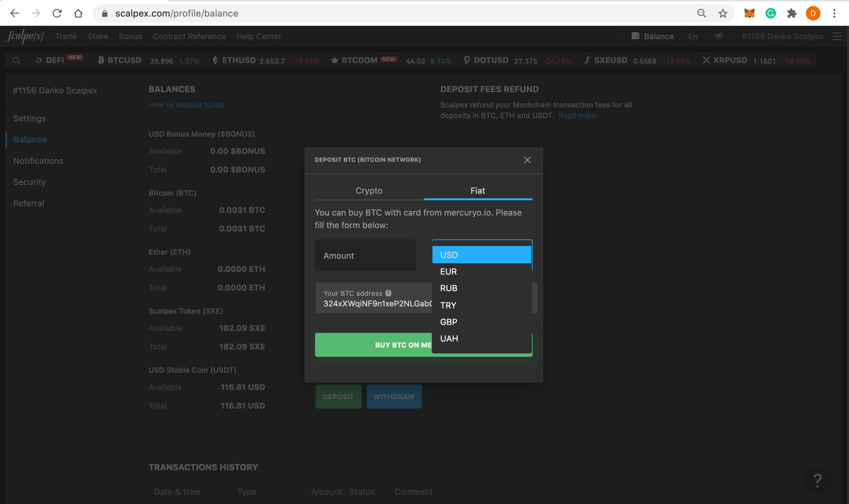Image resolution: width=849 pixels, height=504 pixels.
Task: Open Contract Reference in the navbar
Action: click(189, 36)
